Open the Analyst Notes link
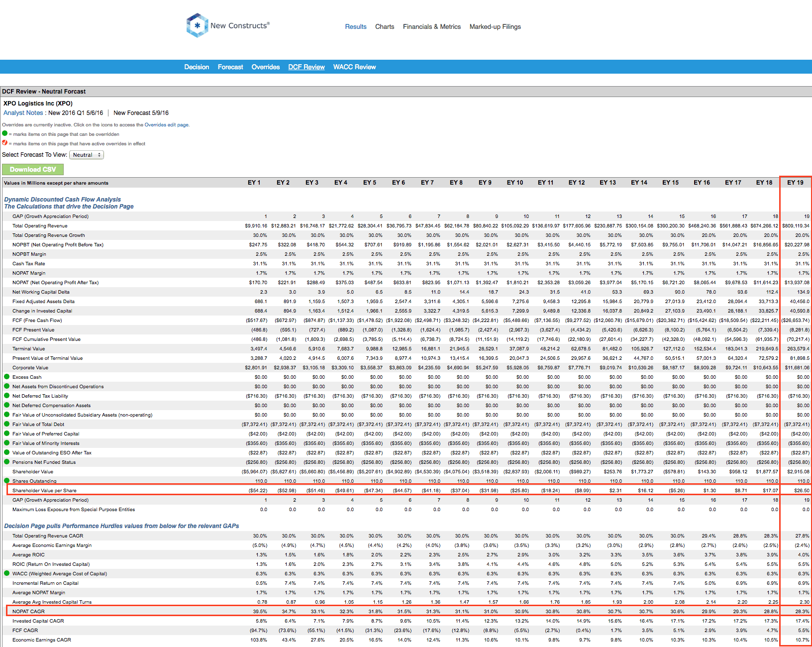This screenshot has height=647, width=812. (x=23, y=113)
